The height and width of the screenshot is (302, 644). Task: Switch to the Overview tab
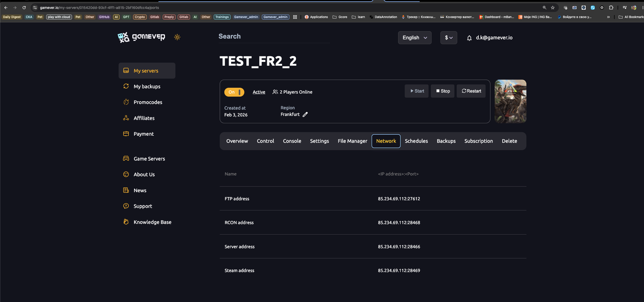point(237,141)
